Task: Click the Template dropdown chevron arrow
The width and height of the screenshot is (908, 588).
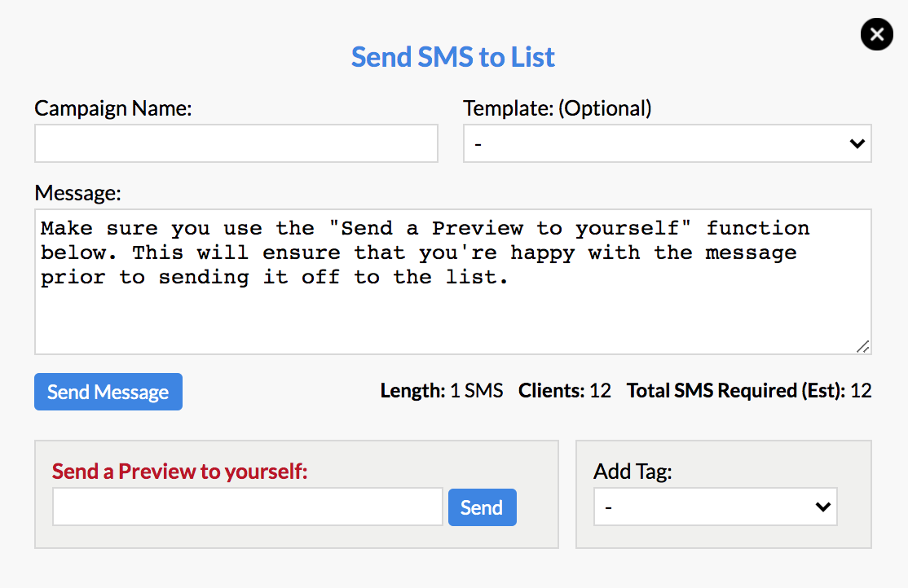Action: 857,144
